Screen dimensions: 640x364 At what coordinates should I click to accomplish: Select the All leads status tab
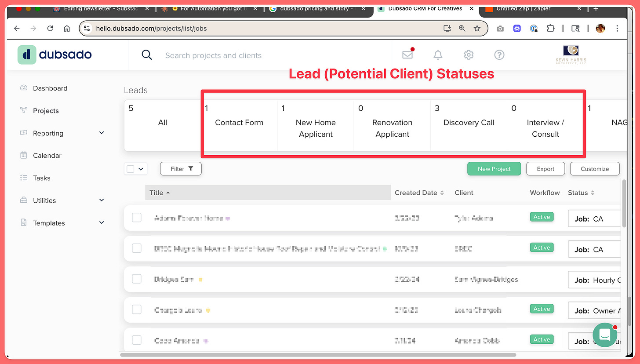point(163,125)
